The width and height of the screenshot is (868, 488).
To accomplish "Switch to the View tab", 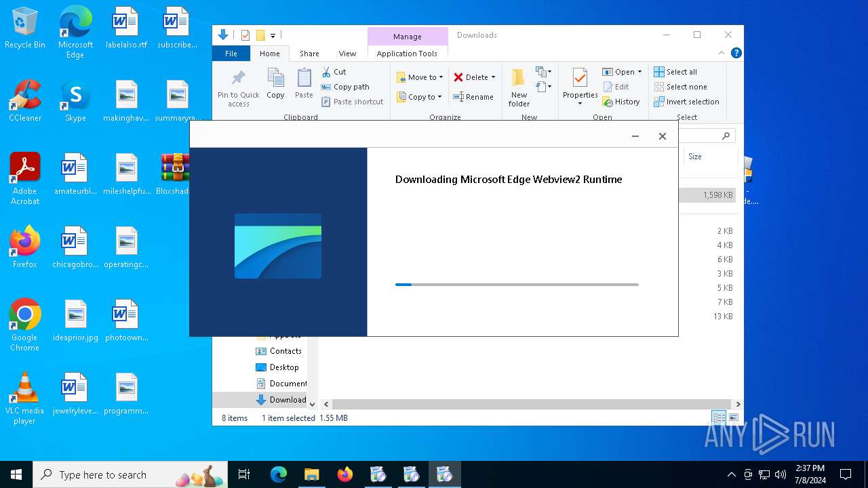I will (347, 54).
